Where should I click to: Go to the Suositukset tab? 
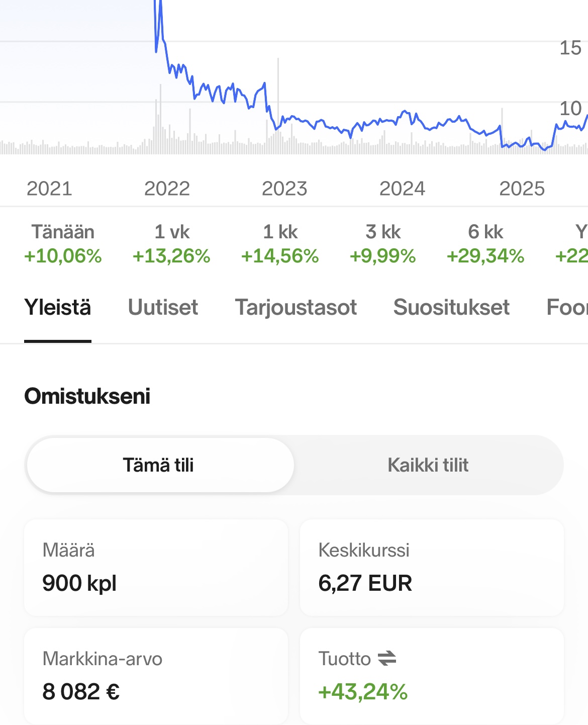pyautogui.click(x=451, y=308)
